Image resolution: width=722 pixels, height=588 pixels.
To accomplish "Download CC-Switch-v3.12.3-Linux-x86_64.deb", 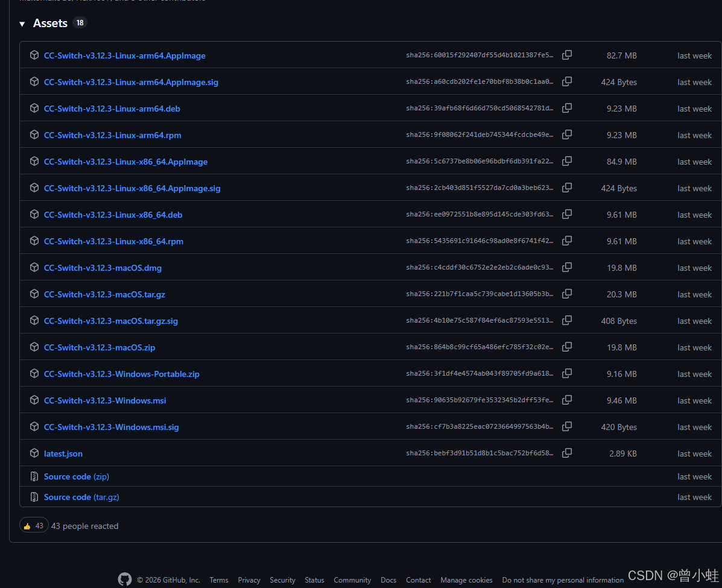I will point(113,215).
